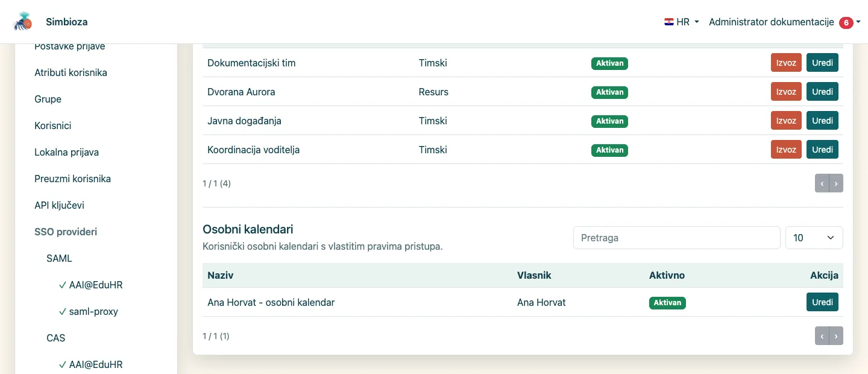Open the rows-per-page dropdown showing 10
This screenshot has height=374, width=868.
pos(814,238)
